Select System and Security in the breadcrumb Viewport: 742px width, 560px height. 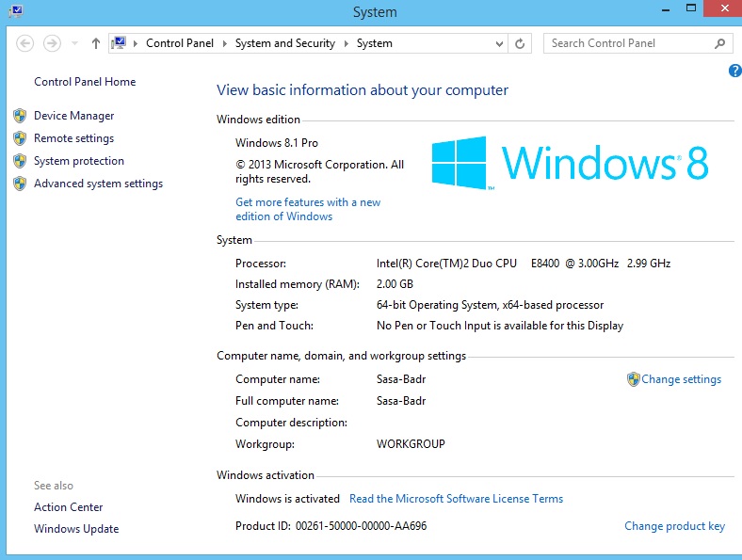click(x=285, y=43)
